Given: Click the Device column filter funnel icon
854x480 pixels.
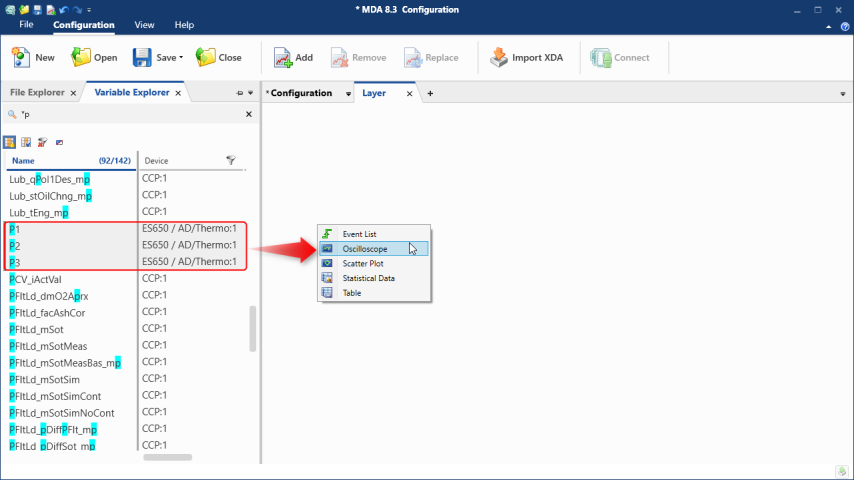Looking at the screenshot, I should click(x=231, y=160).
